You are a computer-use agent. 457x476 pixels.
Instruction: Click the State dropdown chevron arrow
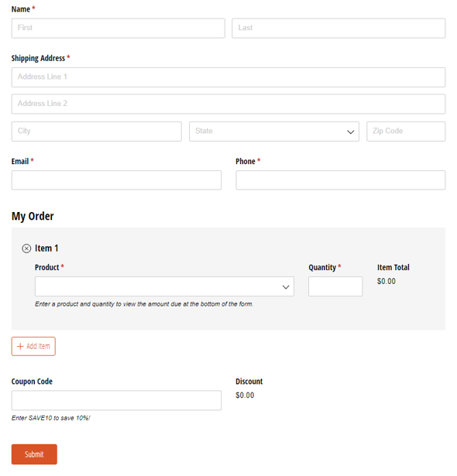pyautogui.click(x=350, y=132)
